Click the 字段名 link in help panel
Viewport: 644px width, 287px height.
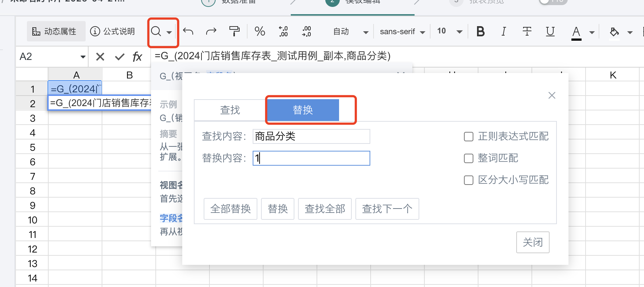(x=171, y=218)
